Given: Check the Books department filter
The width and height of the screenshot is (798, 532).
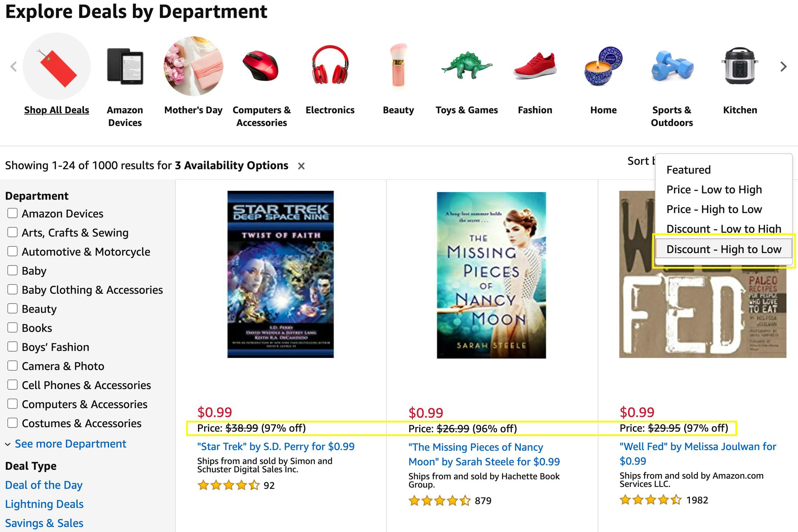Looking at the screenshot, I should (13, 327).
